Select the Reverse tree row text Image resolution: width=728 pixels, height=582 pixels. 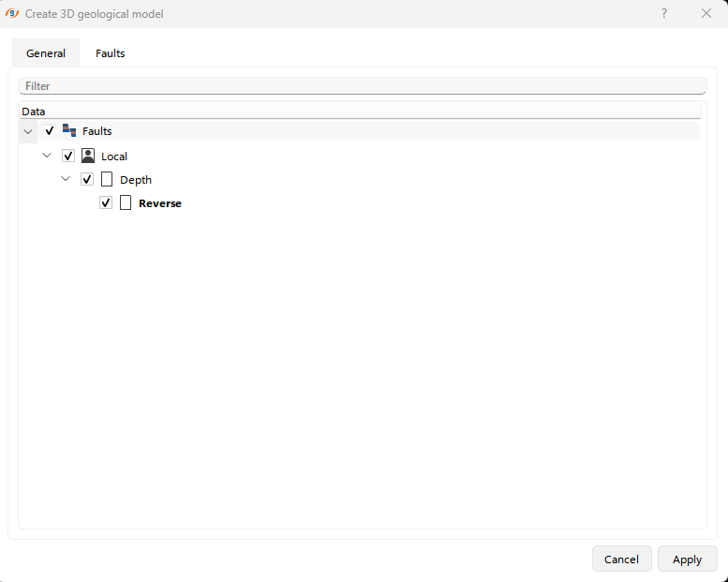(x=159, y=203)
